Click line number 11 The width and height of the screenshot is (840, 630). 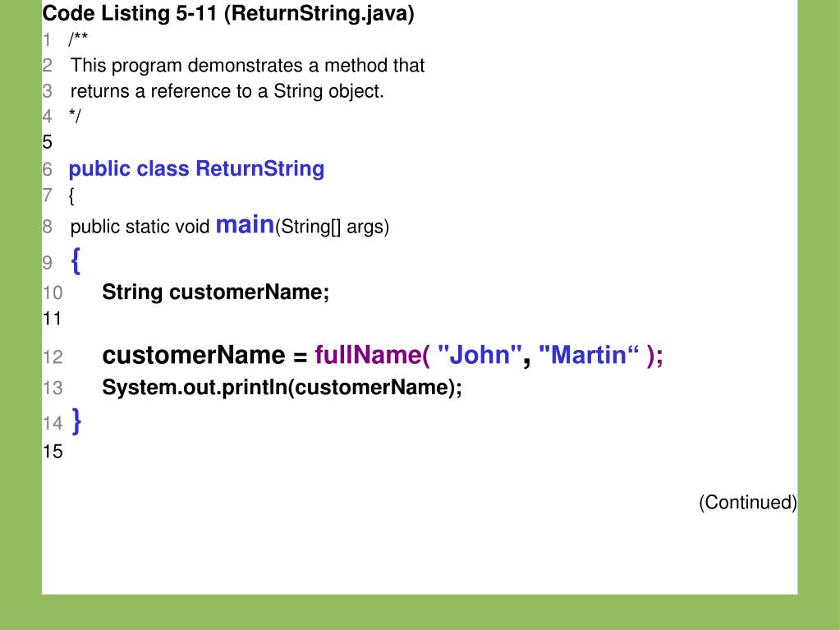click(x=52, y=319)
